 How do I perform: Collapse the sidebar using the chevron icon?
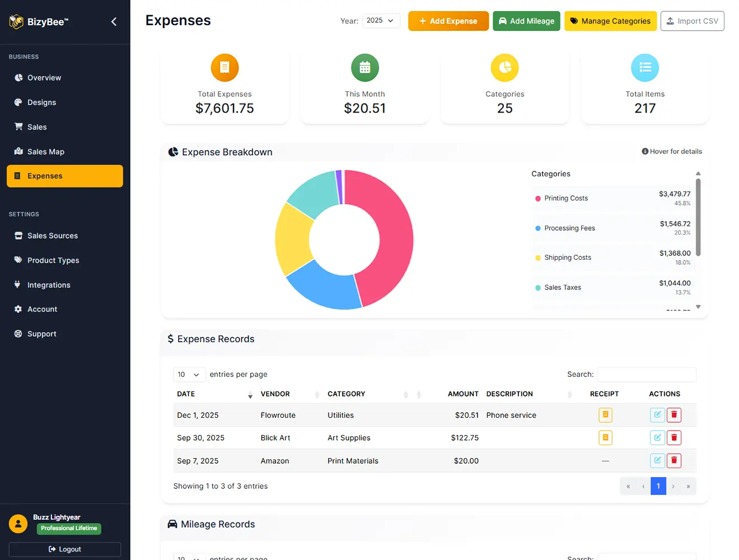(114, 21)
